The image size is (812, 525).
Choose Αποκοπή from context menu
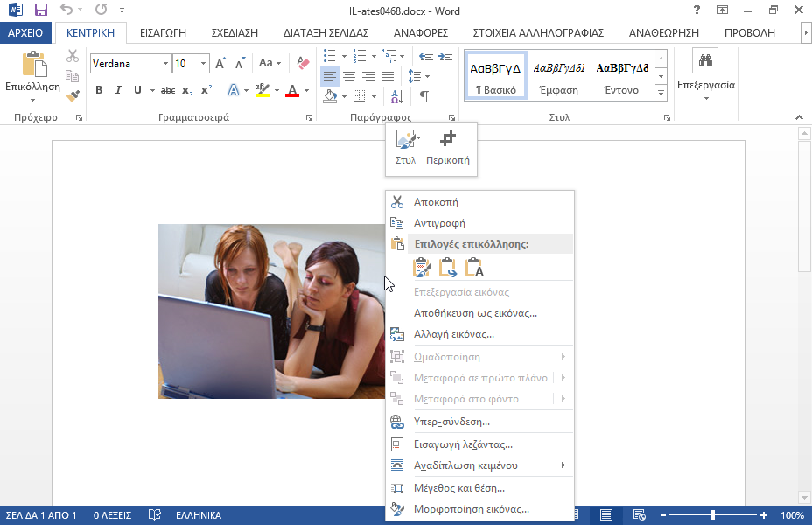point(480,202)
